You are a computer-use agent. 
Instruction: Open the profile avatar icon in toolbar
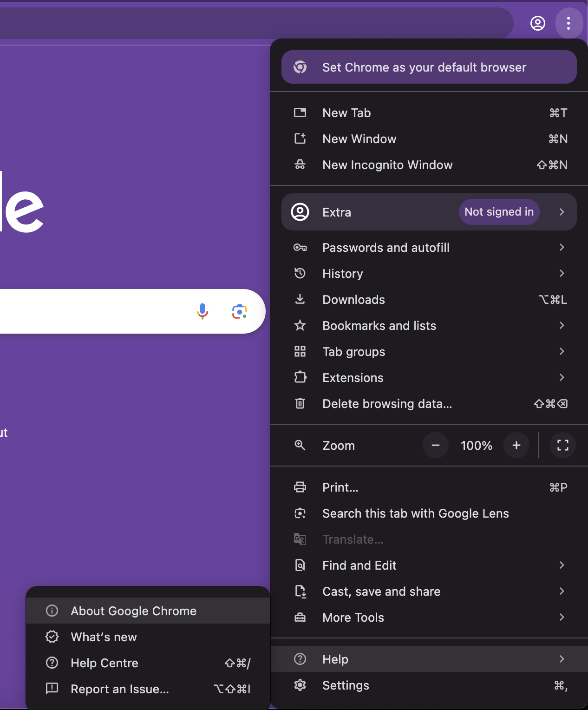click(x=538, y=23)
